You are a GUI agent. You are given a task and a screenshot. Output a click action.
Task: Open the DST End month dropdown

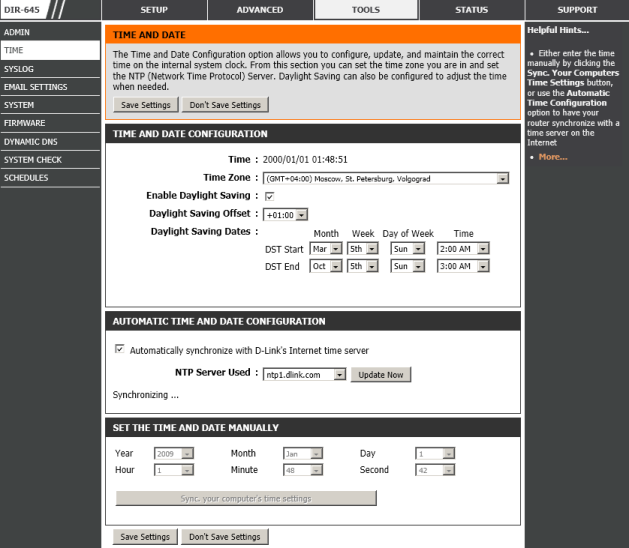[326, 266]
